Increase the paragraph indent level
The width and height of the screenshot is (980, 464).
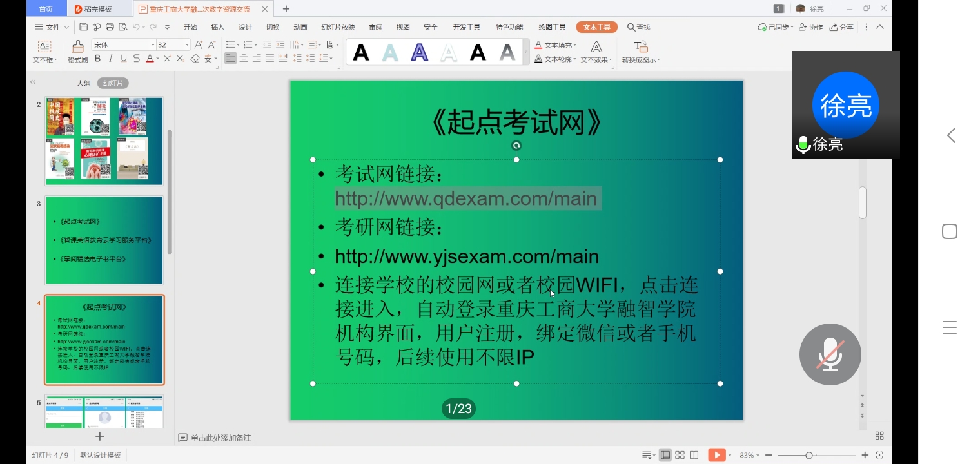pyautogui.click(x=280, y=44)
